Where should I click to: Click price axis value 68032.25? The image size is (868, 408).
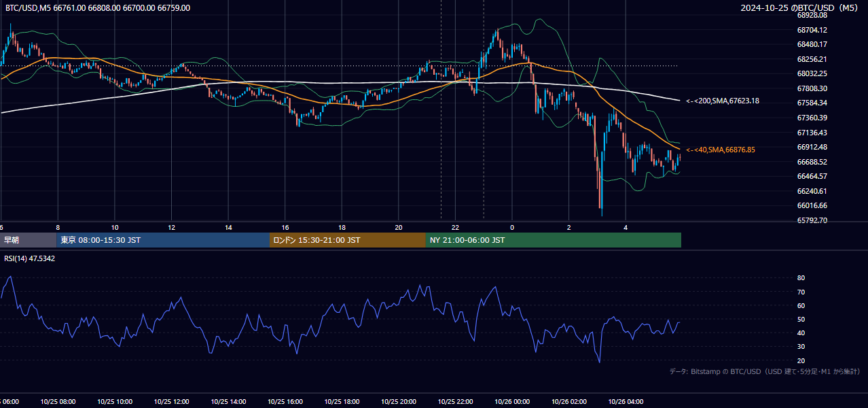coord(812,73)
